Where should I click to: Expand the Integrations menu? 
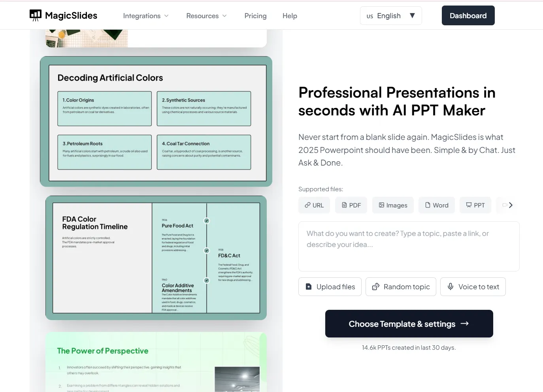[x=146, y=16]
